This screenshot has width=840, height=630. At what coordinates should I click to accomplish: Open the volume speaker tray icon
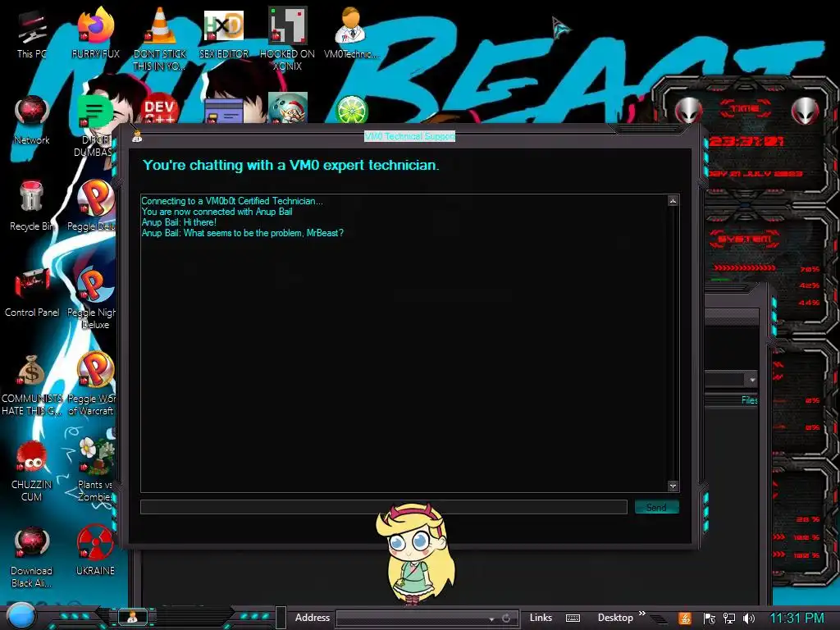point(749,619)
